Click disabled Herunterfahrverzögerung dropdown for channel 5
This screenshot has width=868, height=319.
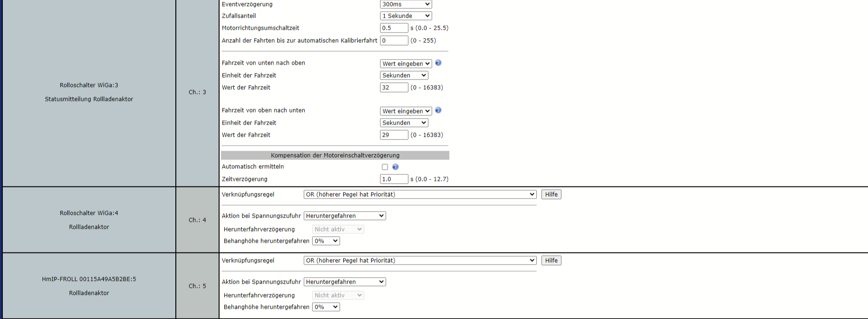[x=338, y=295]
